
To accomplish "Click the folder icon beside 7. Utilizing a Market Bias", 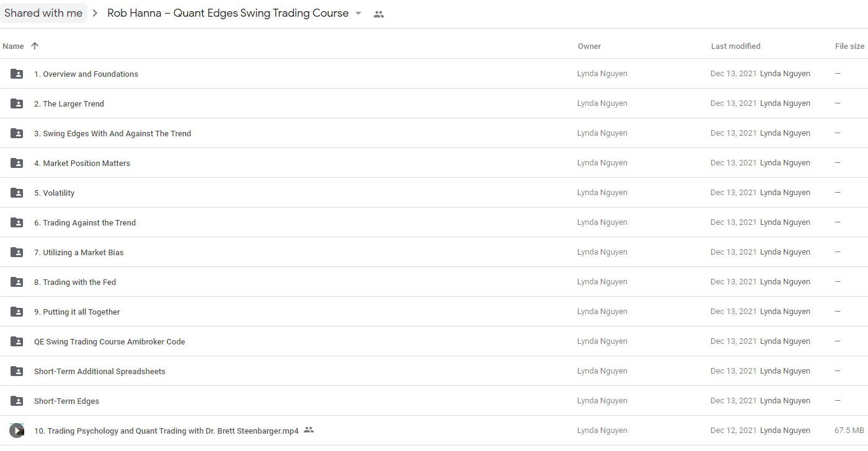I will point(17,252).
